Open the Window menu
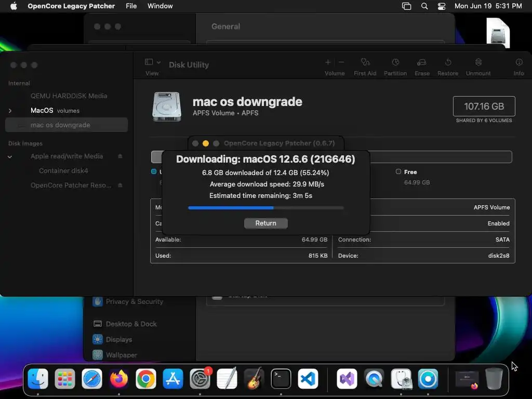This screenshot has width=532, height=399. 160,6
